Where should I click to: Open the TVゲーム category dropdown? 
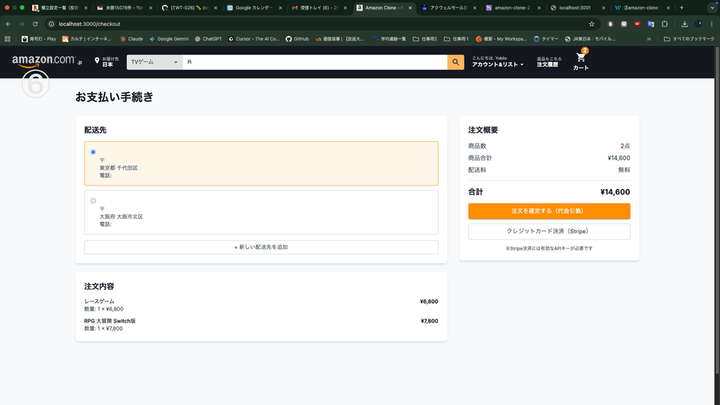154,62
